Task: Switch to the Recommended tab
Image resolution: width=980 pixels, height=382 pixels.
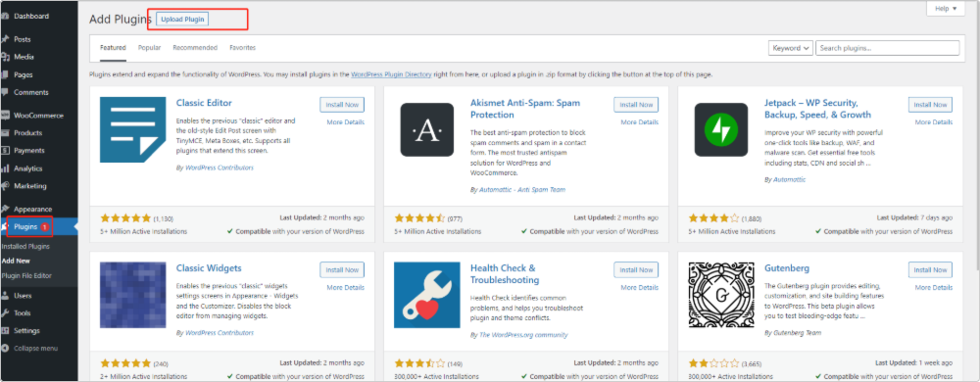Action: point(195,47)
